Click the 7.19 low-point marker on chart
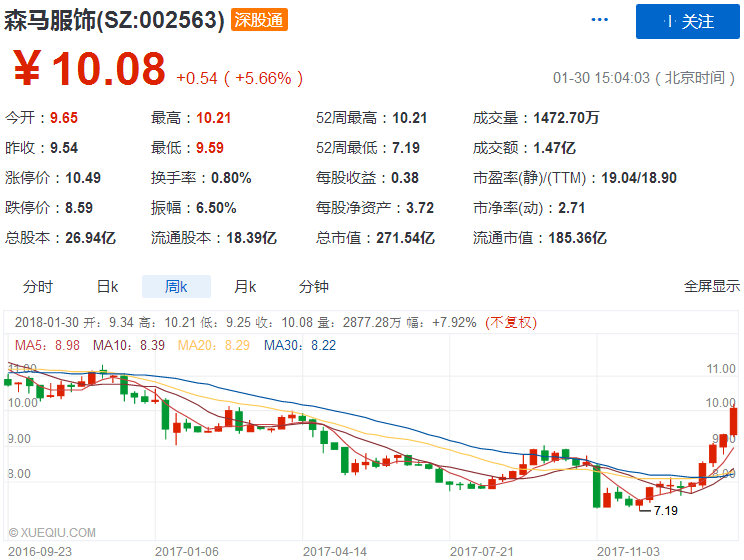The height and width of the screenshot is (560, 744). pos(666,511)
